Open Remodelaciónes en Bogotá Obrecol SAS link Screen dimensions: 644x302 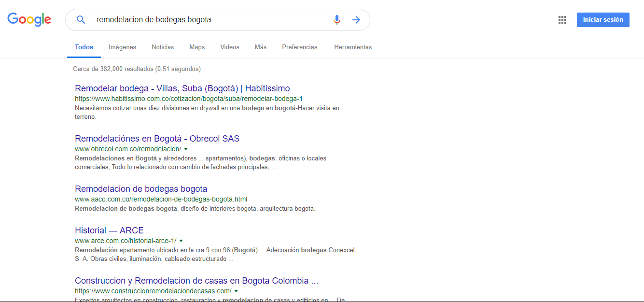157,139
